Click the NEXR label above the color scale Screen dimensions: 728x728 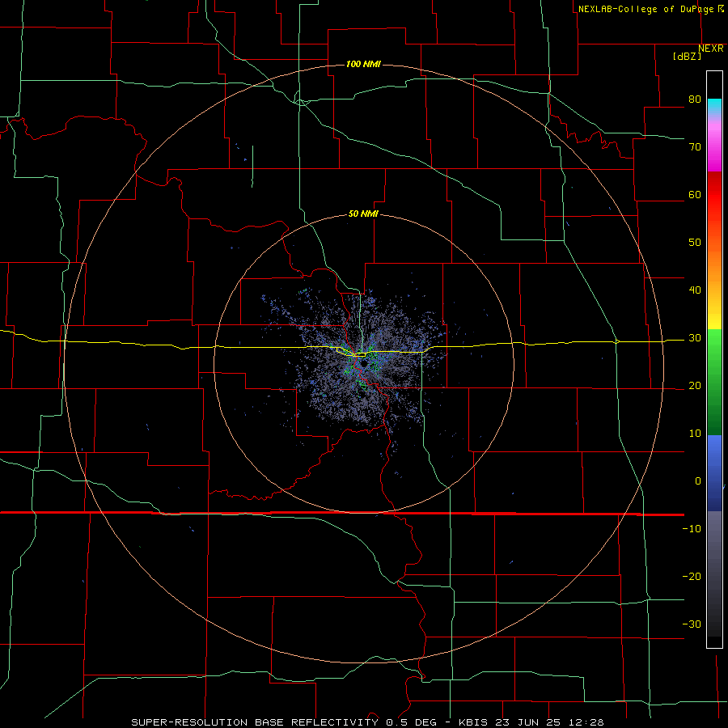coord(711,49)
